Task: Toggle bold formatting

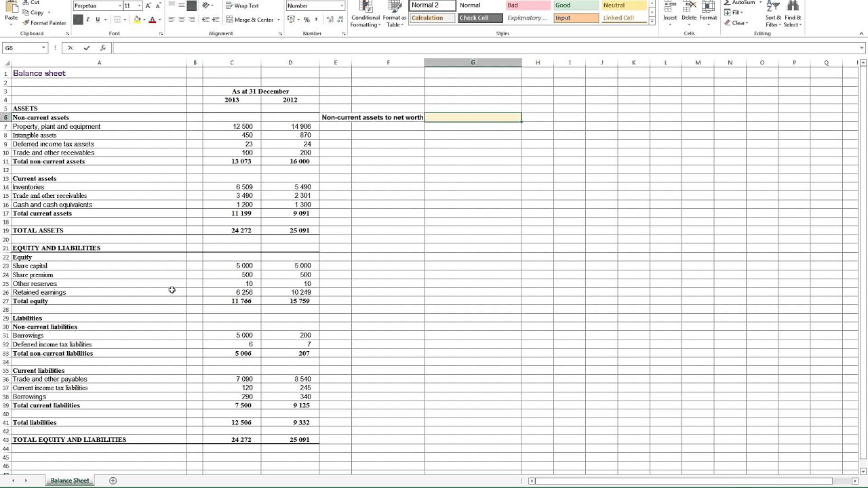Action: [x=78, y=20]
